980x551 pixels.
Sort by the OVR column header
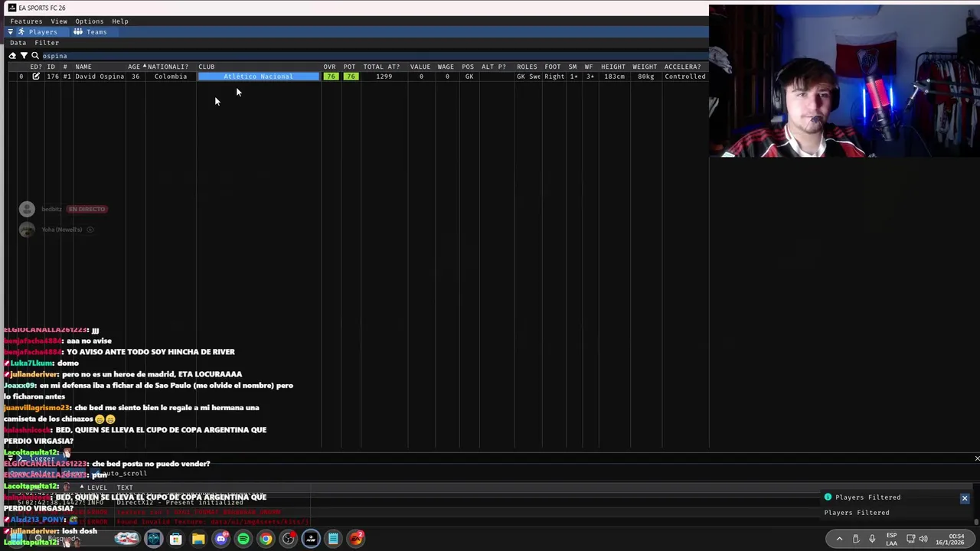329,67
